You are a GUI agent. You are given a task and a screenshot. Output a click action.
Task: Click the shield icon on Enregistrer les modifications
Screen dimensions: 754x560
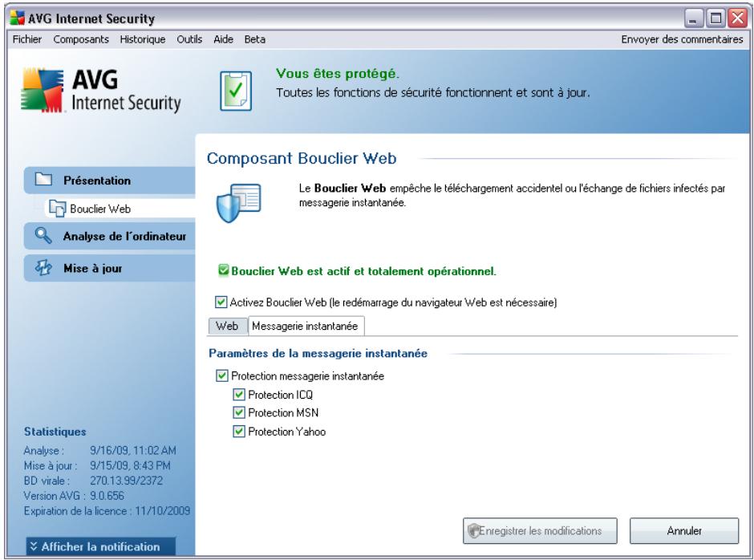pyautogui.click(x=473, y=530)
